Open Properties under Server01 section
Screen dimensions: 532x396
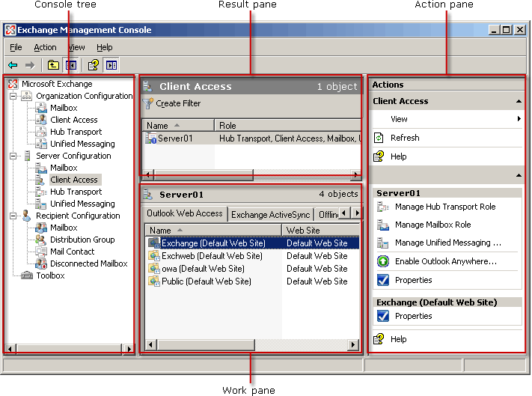click(413, 280)
